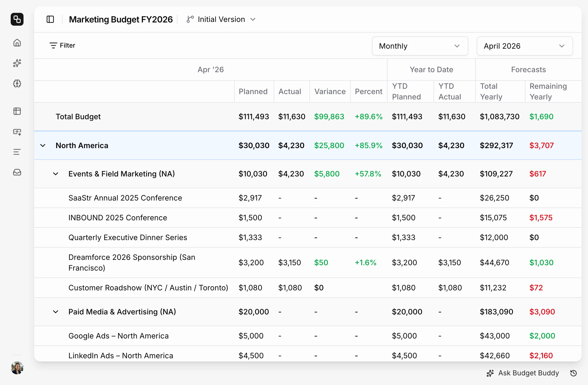Select INBOUND 2025 Conference row

pos(308,218)
